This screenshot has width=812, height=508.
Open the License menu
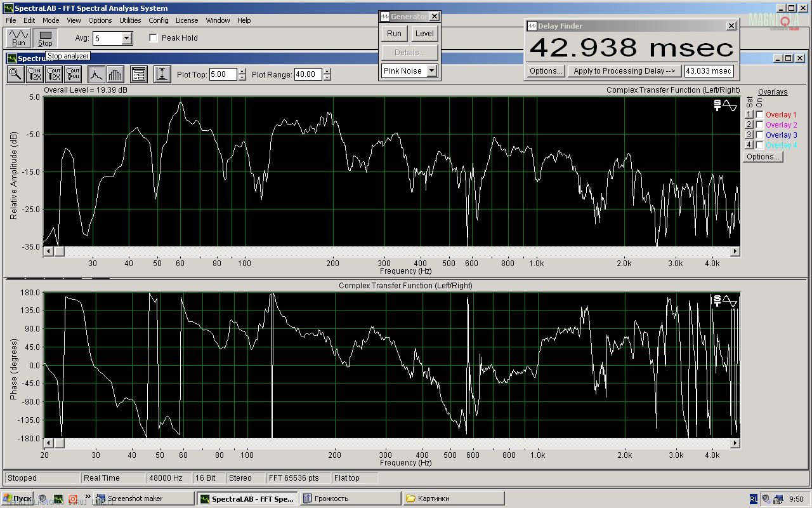click(x=187, y=20)
